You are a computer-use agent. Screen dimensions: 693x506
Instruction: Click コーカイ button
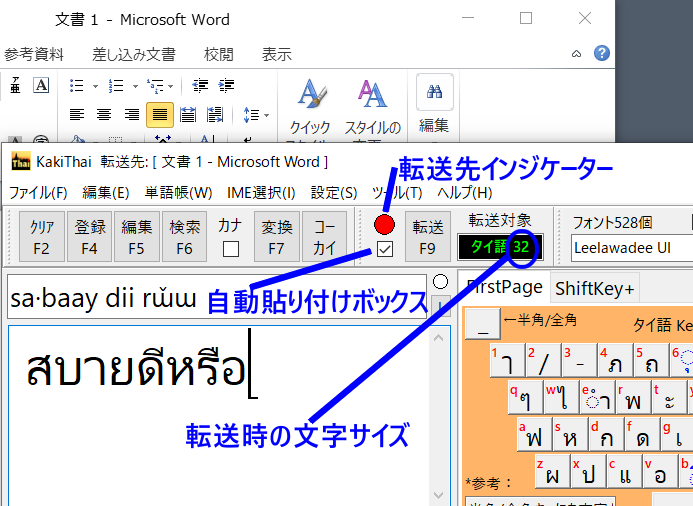(x=324, y=236)
